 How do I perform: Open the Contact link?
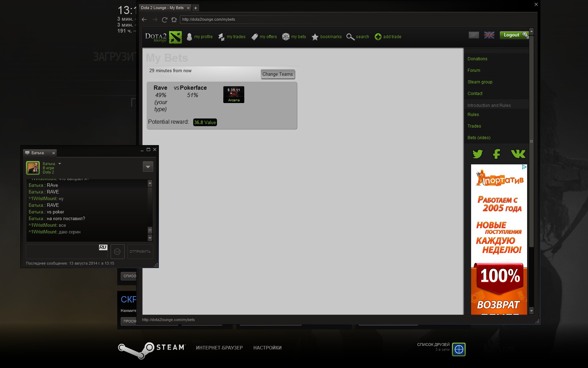[x=475, y=94]
